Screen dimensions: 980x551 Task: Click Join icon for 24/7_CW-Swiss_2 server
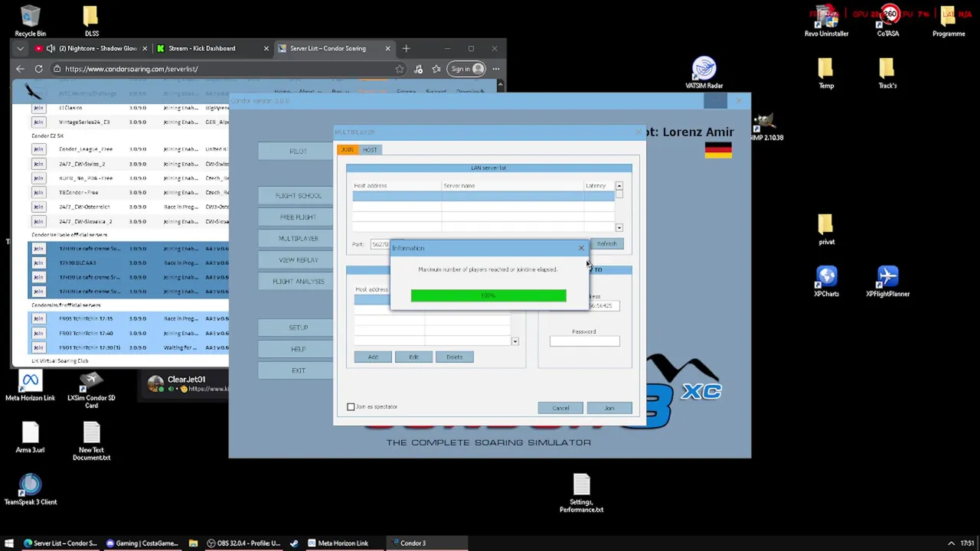point(38,164)
